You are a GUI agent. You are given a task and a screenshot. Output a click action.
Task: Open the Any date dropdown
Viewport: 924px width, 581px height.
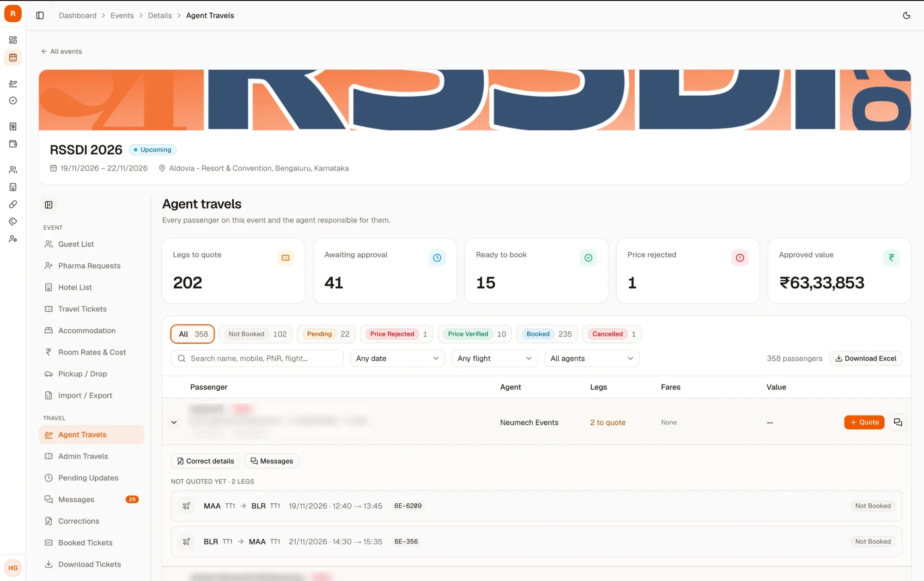pos(397,358)
